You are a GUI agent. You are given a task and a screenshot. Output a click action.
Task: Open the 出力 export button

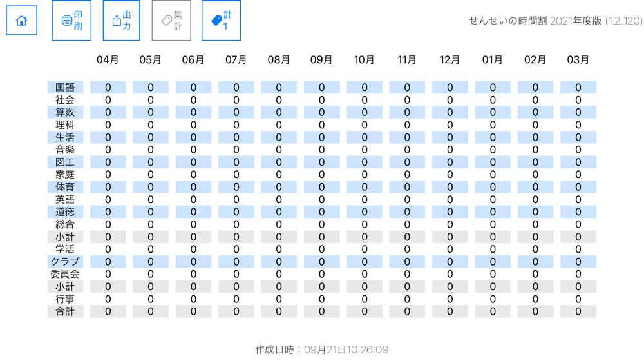pos(121,21)
